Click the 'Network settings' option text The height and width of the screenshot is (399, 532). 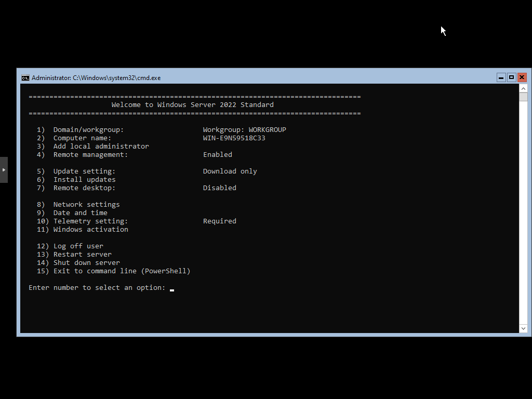click(86, 205)
